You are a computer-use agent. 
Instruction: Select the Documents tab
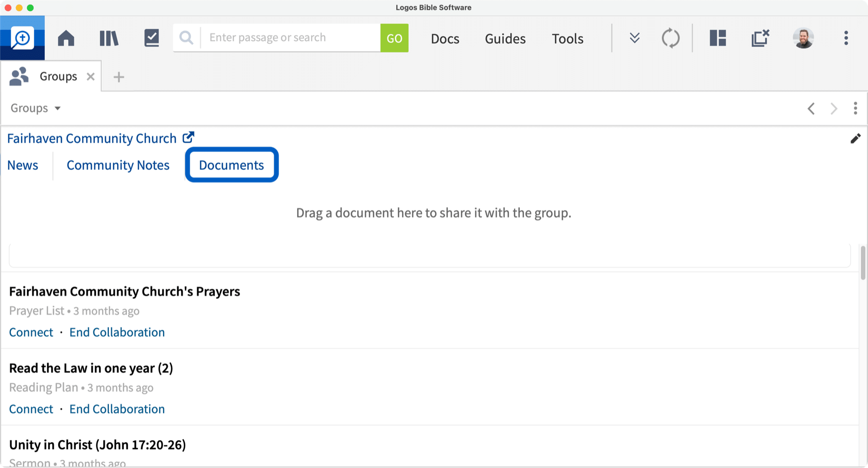point(232,165)
